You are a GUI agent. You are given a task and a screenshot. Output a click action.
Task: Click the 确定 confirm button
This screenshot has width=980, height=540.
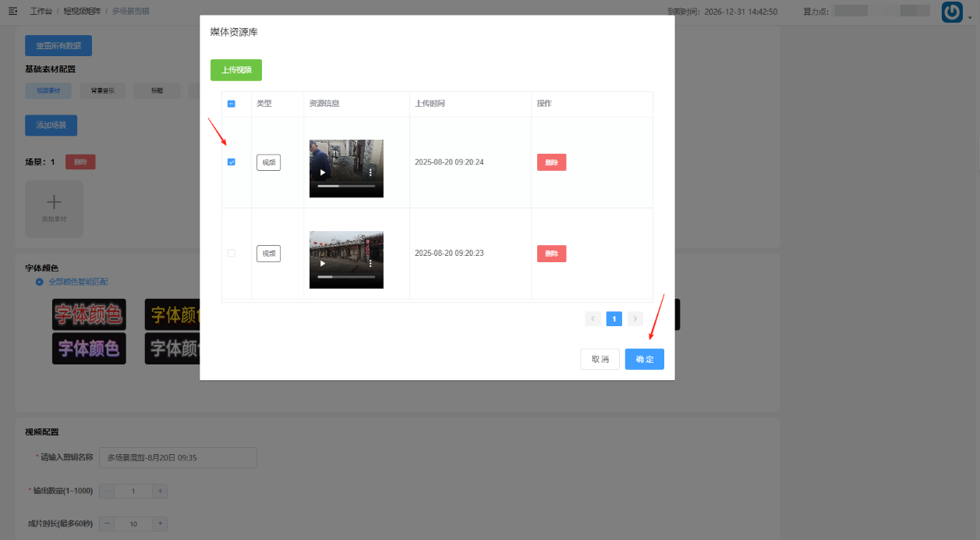click(644, 359)
